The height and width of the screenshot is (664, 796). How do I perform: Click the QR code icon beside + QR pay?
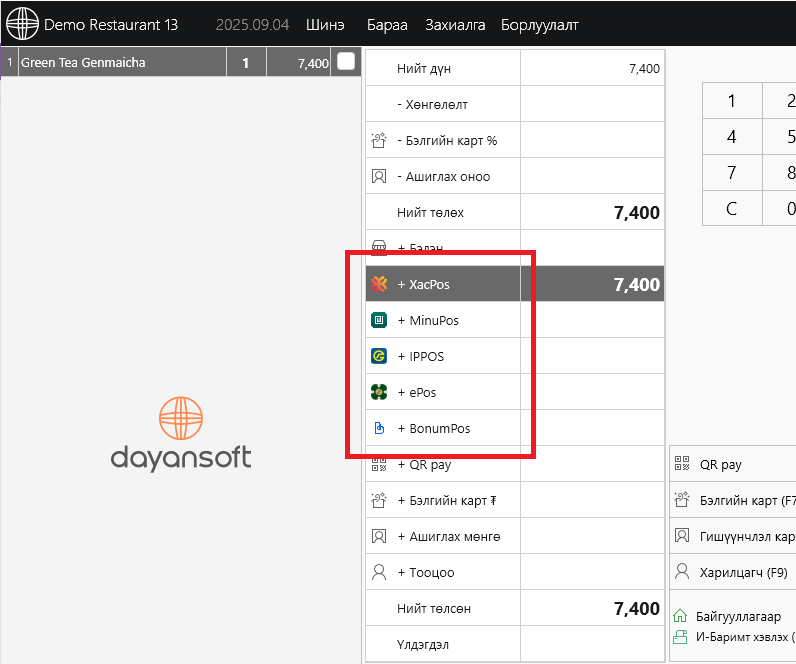379,464
